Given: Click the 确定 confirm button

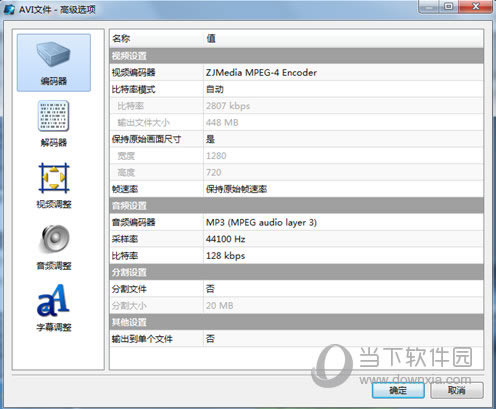Looking at the screenshot, I should 398,390.
